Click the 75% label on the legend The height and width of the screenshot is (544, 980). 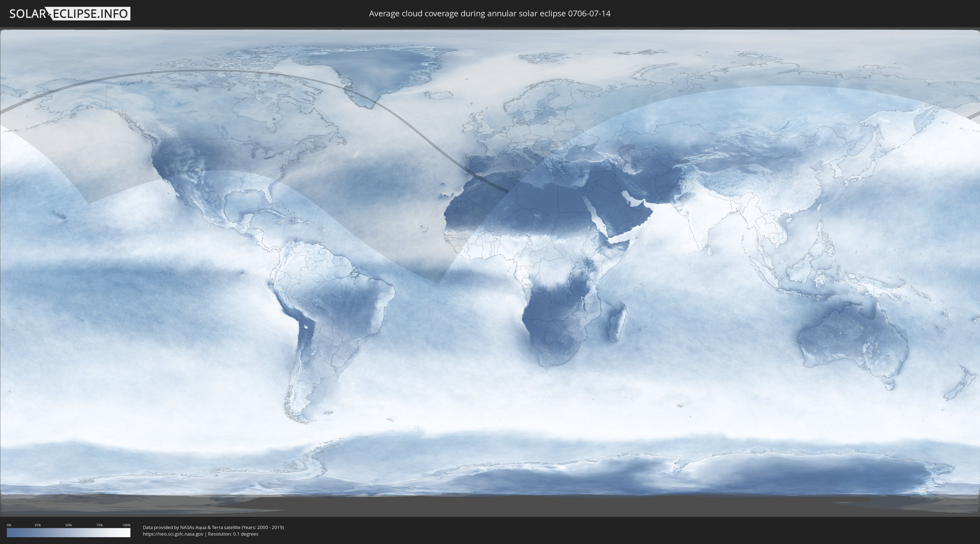point(99,525)
